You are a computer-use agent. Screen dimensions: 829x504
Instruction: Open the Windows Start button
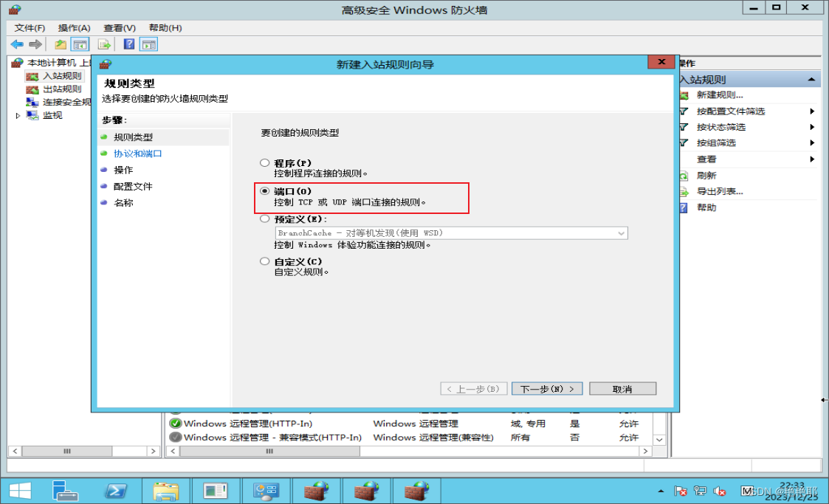coord(20,491)
